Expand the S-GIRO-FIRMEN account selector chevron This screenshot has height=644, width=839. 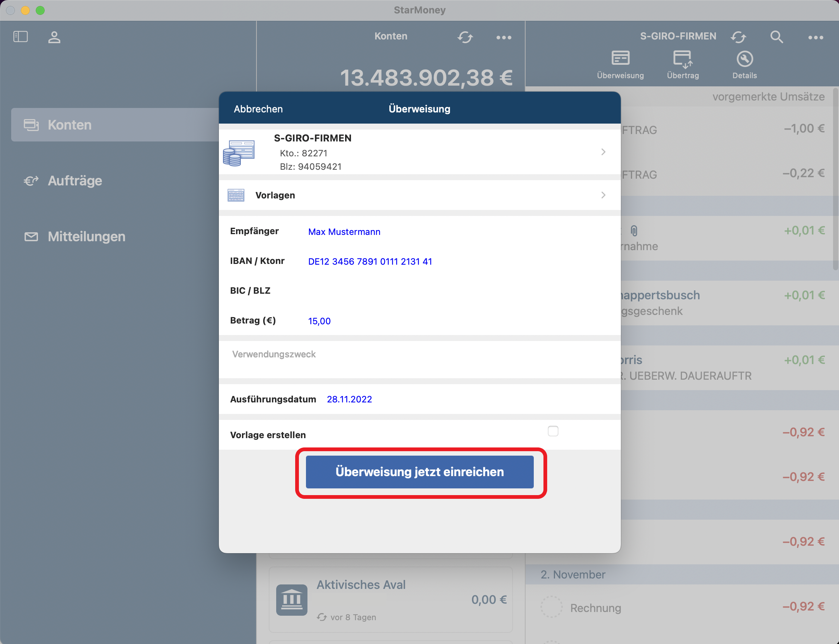pyautogui.click(x=603, y=152)
